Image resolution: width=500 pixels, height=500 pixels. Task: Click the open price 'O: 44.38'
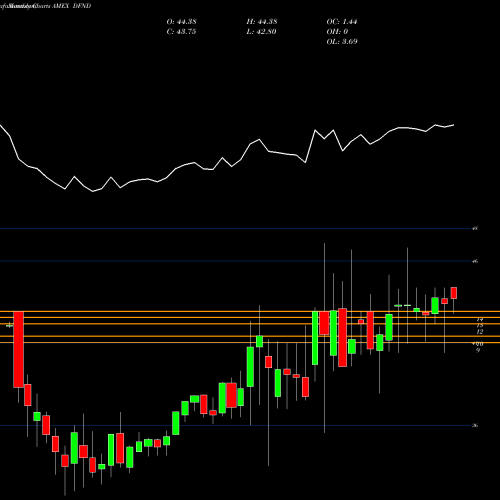tap(181, 22)
